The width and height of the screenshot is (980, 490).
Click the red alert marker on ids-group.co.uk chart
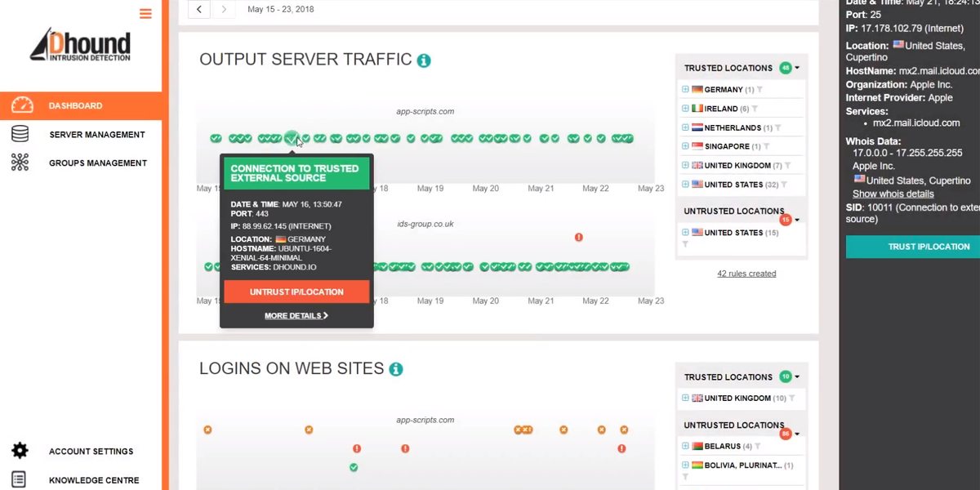point(578,238)
